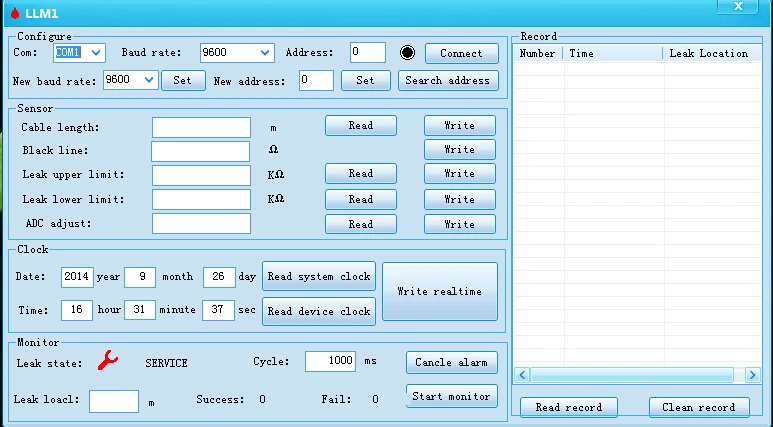
Task: Click the Clean record button
Action: click(x=698, y=407)
